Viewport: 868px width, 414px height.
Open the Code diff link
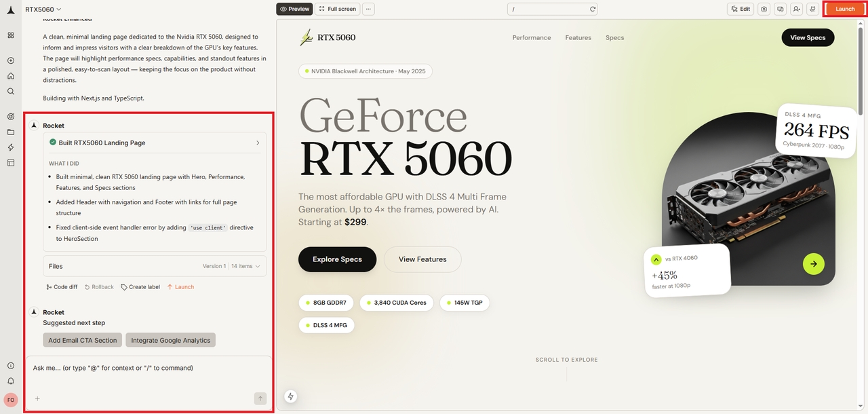coord(62,287)
